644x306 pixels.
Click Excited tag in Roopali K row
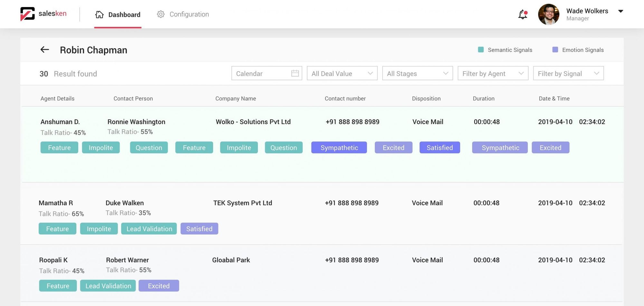[159, 286]
